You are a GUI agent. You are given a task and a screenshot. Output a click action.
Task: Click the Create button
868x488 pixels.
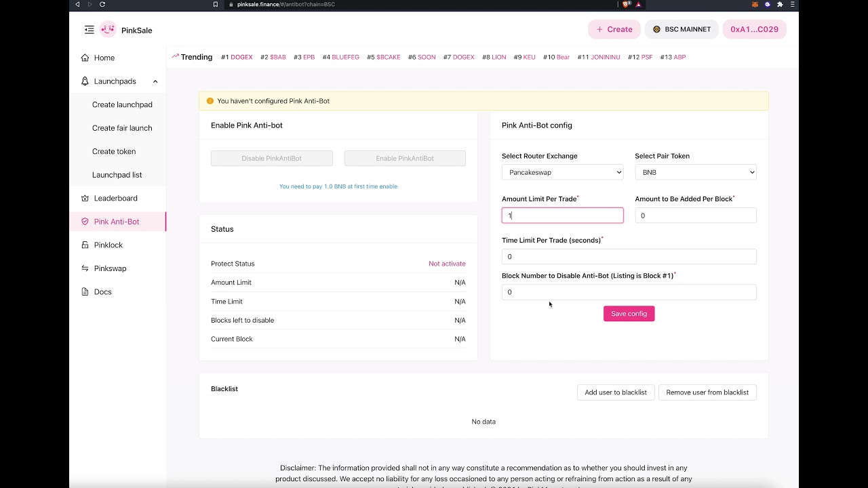(x=614, y=29)
